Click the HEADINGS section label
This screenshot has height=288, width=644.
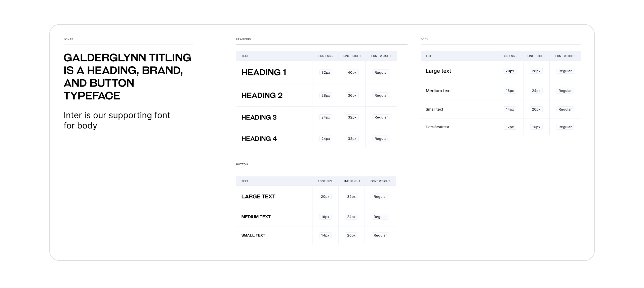(x=243, y=39)
